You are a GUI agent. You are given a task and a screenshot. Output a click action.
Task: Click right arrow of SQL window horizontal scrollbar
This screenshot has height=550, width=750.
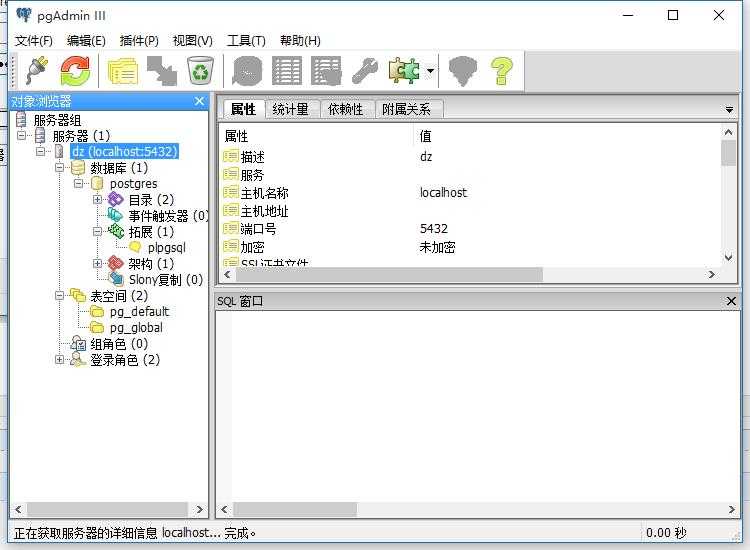point(731,510)
